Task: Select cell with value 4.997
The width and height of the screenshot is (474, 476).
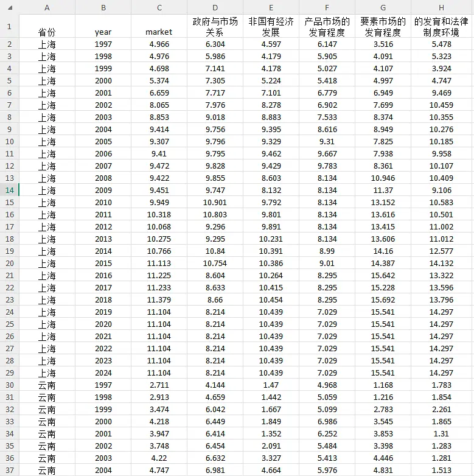Action: coord(383,81)
